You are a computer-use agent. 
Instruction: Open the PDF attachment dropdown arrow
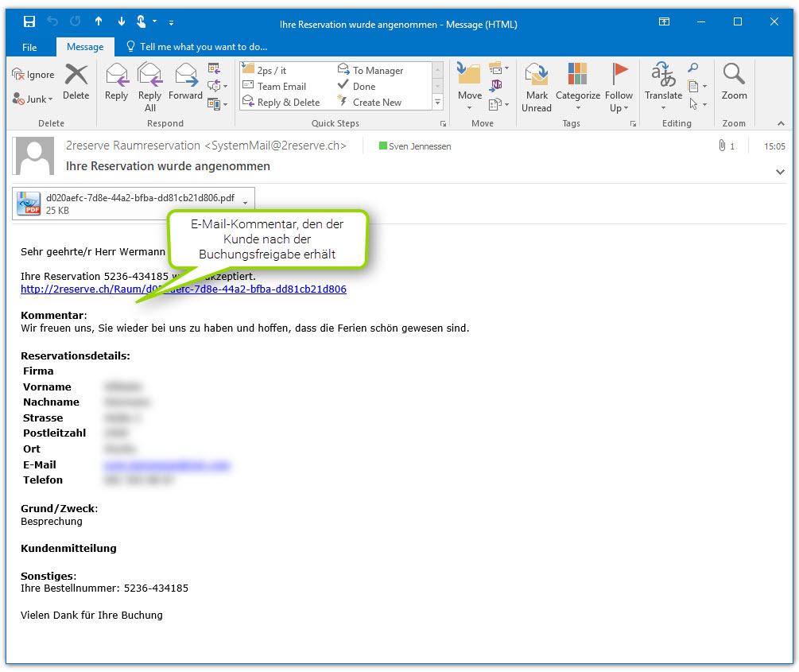pos(245,204)
